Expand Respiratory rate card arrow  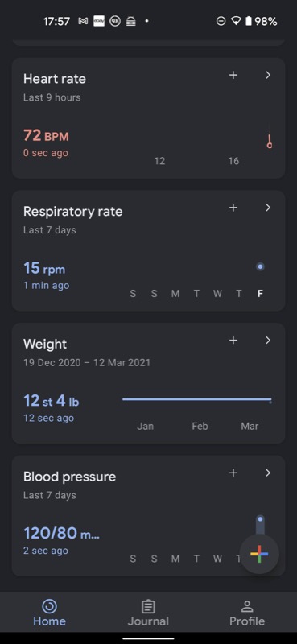(x=268, y=208)
